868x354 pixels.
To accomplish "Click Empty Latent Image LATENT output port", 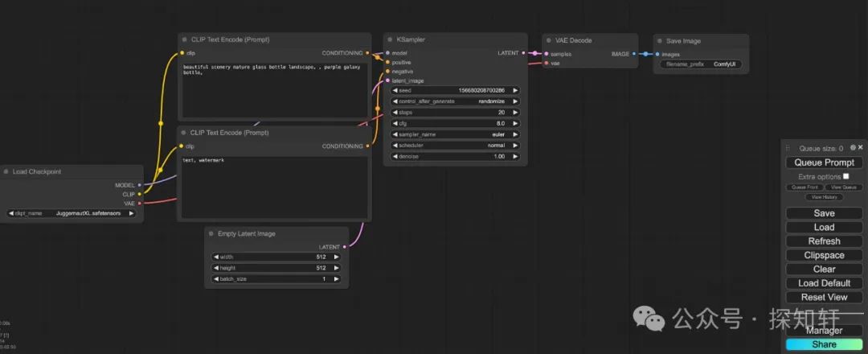I will (344, 247).
